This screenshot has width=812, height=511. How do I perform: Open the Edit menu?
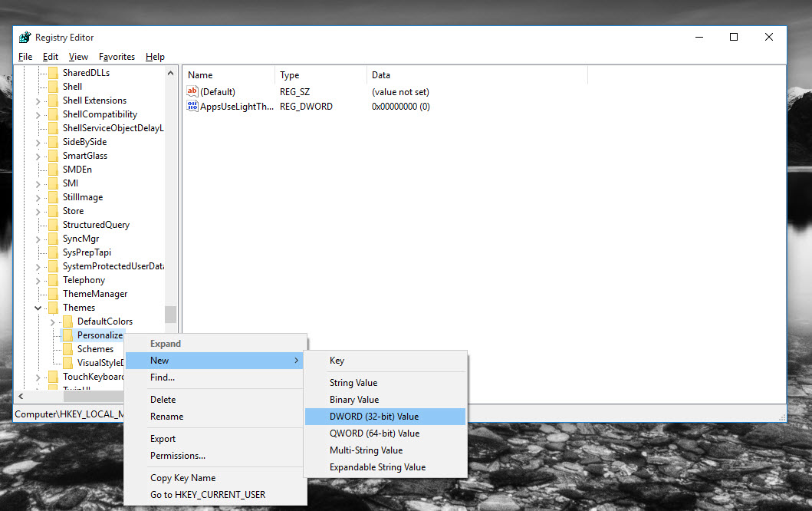point(51,57)
